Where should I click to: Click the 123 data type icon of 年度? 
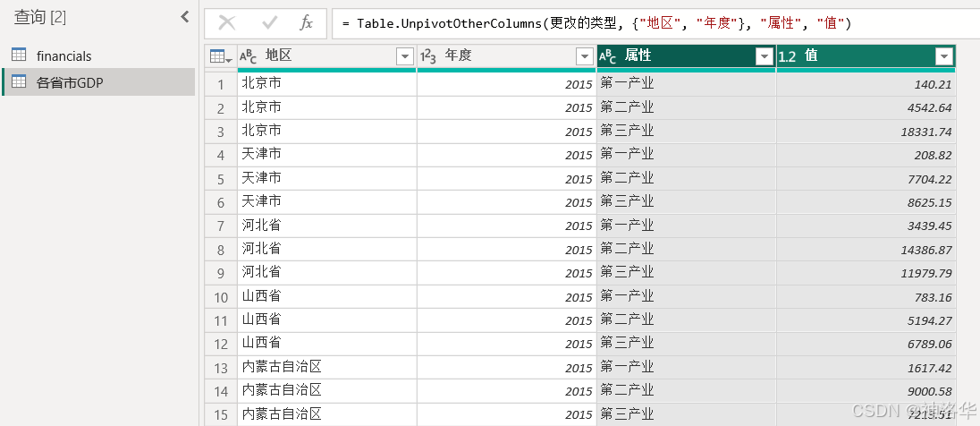coord(428,56)
